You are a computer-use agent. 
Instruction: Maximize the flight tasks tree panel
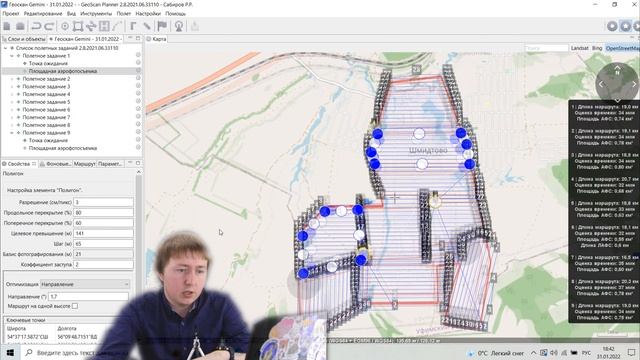pyautogui.click(x=138, y=38)
